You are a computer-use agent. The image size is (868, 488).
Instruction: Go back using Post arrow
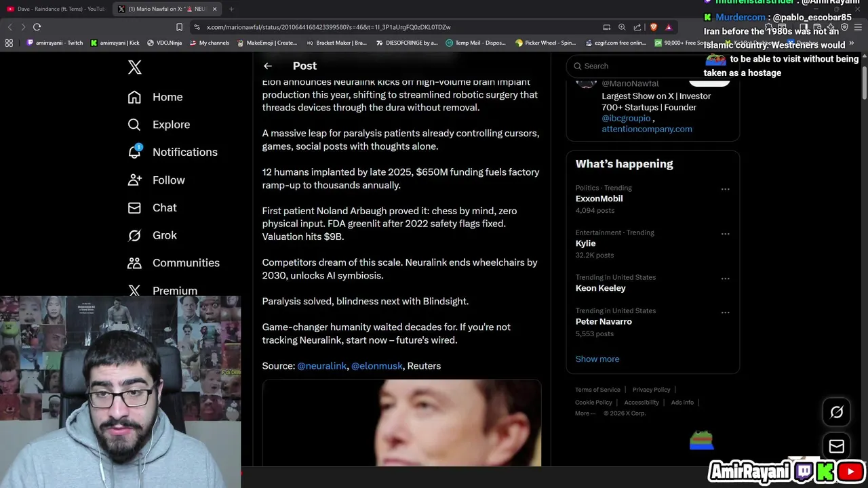point(268,66)
